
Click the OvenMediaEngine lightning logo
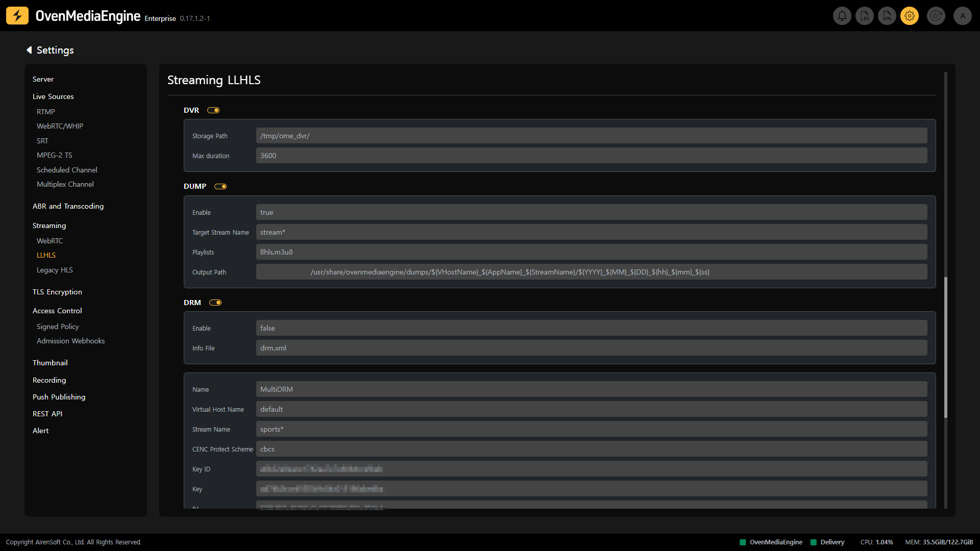point(17,16)
